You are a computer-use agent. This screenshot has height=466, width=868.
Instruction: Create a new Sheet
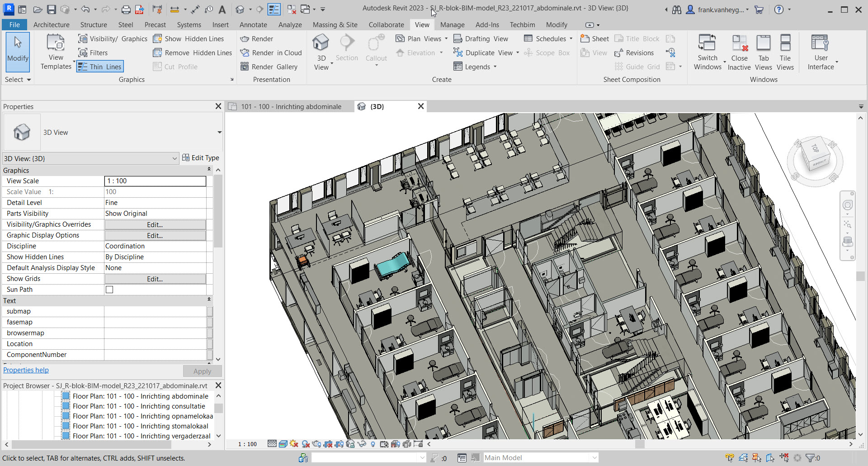click(x=594, y=38)
